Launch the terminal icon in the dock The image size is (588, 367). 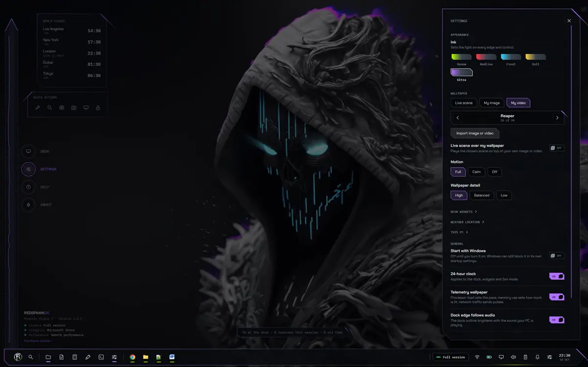101,357
